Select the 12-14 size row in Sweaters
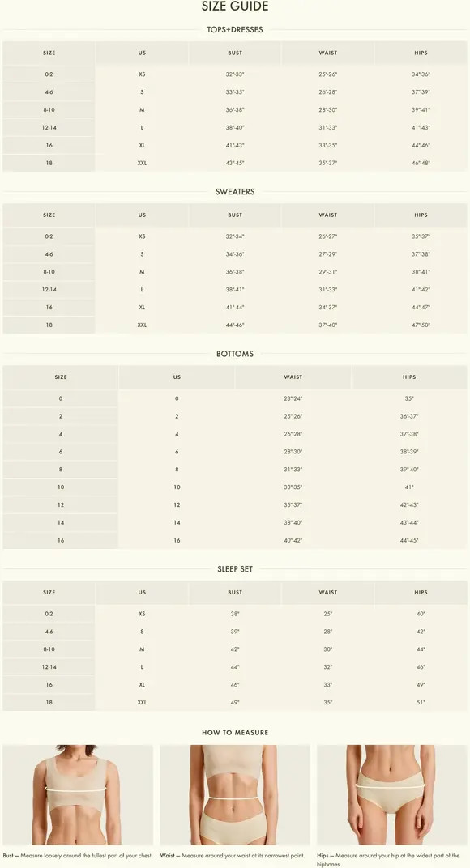470x868 pixels. click(235, 290)
